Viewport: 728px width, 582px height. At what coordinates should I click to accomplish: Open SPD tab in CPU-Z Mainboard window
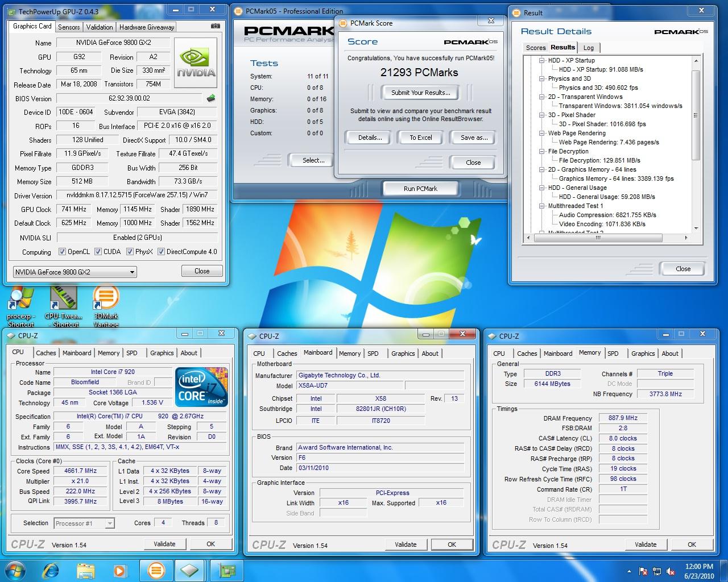(x=373, y=354)
